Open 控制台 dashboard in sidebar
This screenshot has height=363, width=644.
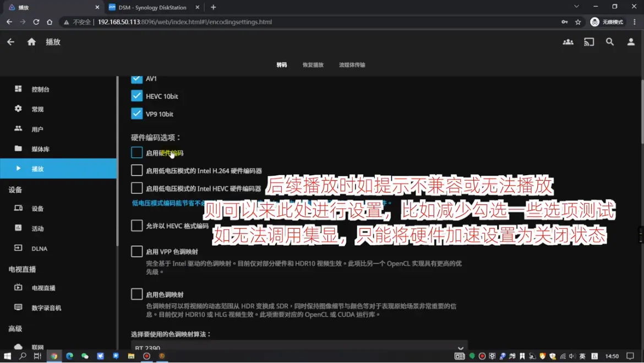40,89
